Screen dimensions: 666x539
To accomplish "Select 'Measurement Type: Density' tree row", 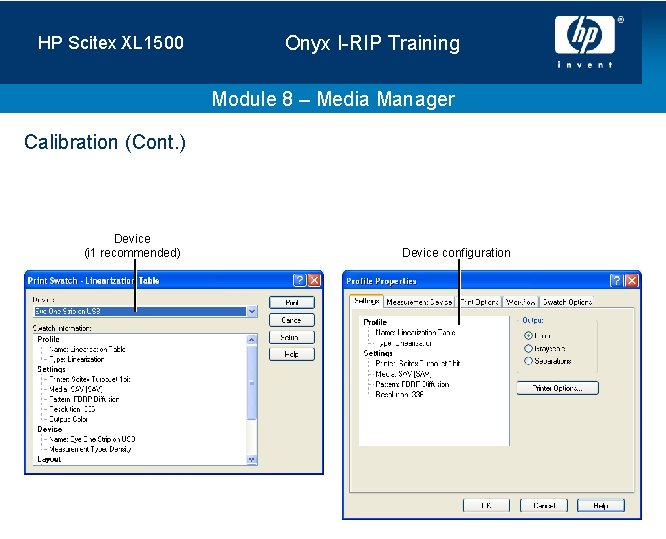I will pyautogui.click(x=90, y=449).
